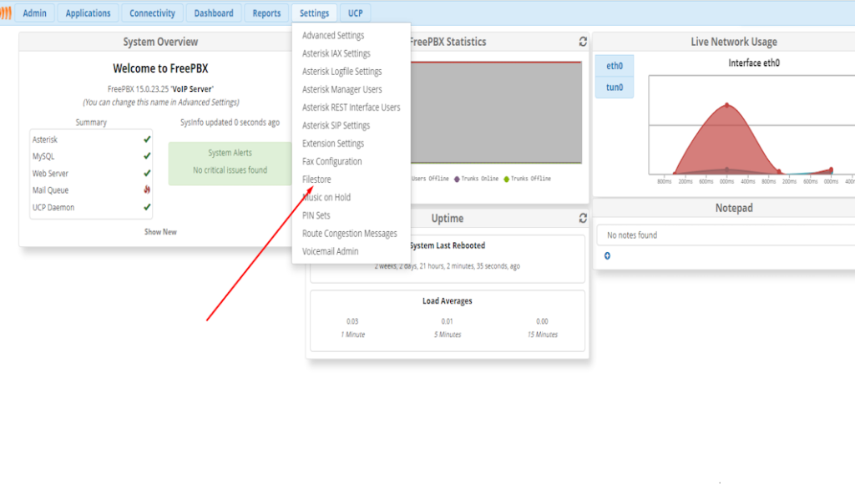The width and height of the screenshot is (855, 504).
Task: Click the Welcome to FreePBX heading
Action: (x=160, y=68)
